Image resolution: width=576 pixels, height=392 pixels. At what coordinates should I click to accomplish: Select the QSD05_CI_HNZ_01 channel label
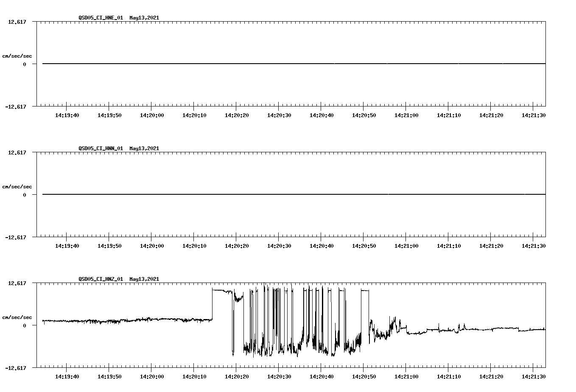[101, 279]
